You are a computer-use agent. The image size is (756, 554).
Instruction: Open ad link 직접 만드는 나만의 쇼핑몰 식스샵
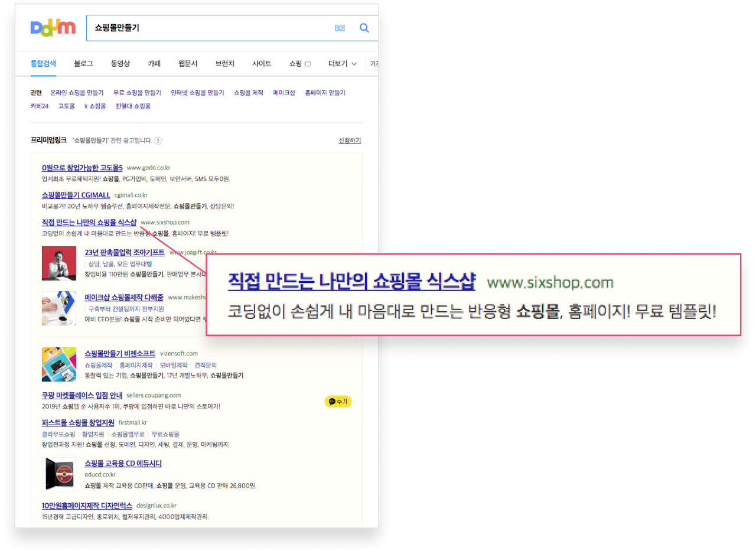(x=89, y=222)
